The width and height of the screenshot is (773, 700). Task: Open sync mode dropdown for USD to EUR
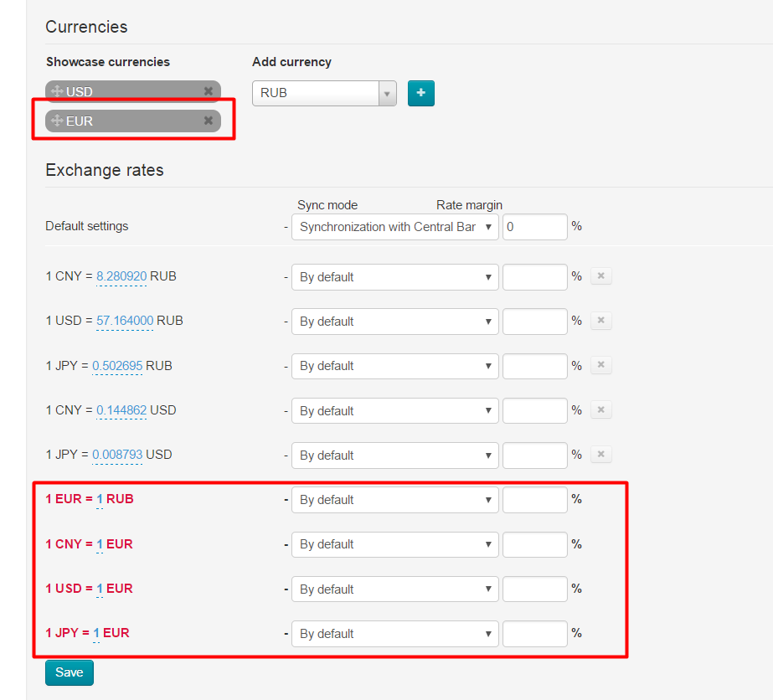pos(395,589)
